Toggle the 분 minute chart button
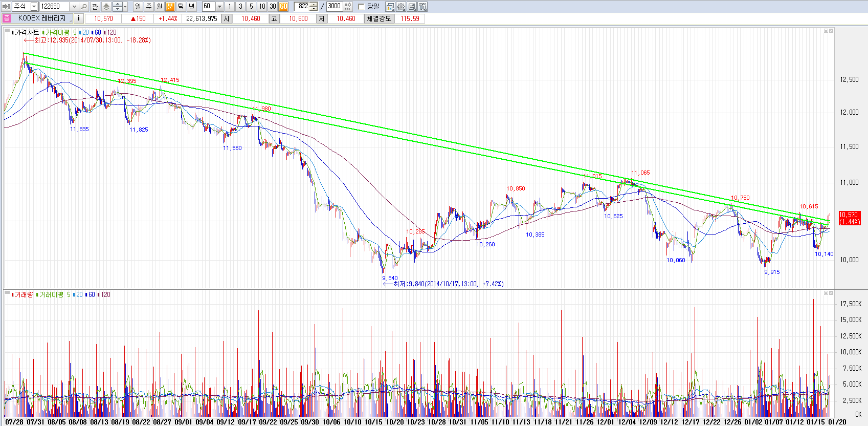Viewport: 868px width, 426px height. [170, 7]
